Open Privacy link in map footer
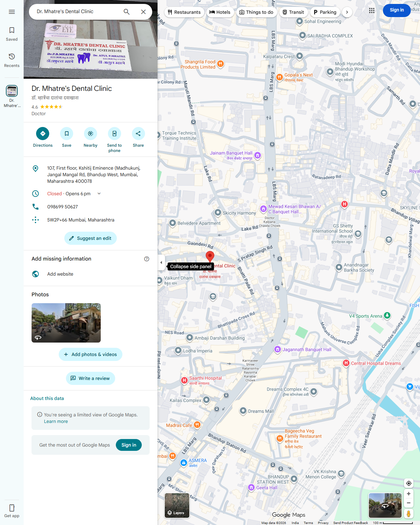 (x=323, y=523)
